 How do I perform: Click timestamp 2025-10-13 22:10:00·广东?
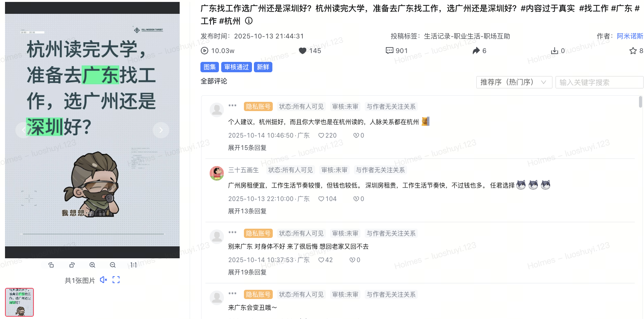click(269, 199)
